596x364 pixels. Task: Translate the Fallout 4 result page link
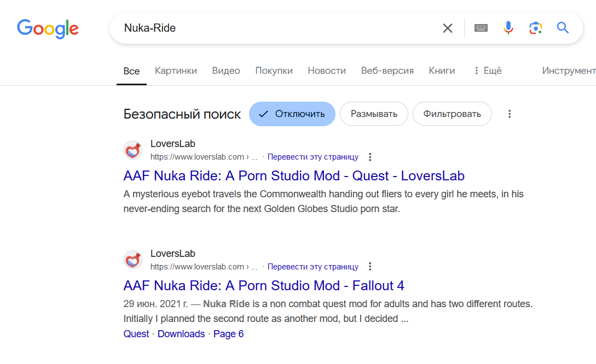pos(313,267)
